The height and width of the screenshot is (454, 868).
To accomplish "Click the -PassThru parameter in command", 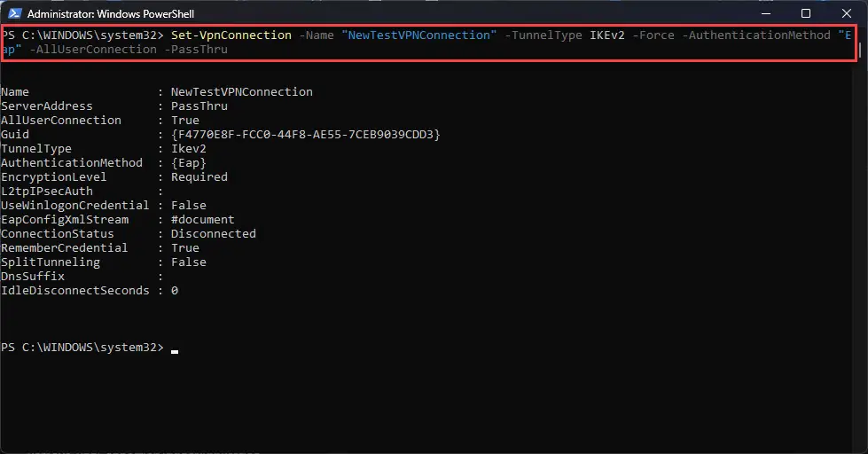I will 196,50.
